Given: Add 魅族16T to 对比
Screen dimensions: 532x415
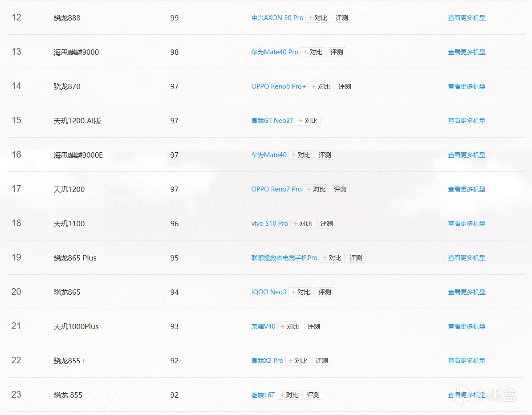Looking at the screenshot, I should pos(289,395).
